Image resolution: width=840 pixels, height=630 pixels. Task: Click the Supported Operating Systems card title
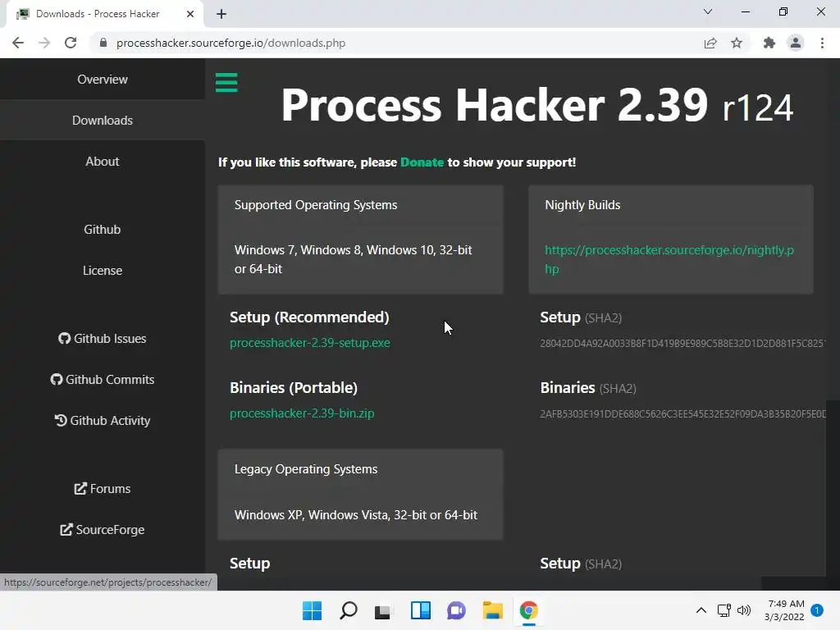(316, 205)
